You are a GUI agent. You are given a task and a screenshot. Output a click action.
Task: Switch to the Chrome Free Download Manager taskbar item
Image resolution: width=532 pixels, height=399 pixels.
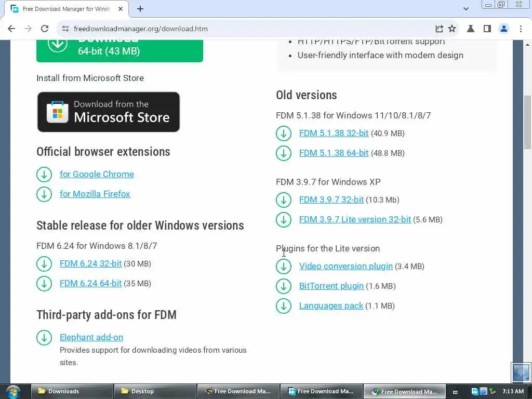point(404,391)
